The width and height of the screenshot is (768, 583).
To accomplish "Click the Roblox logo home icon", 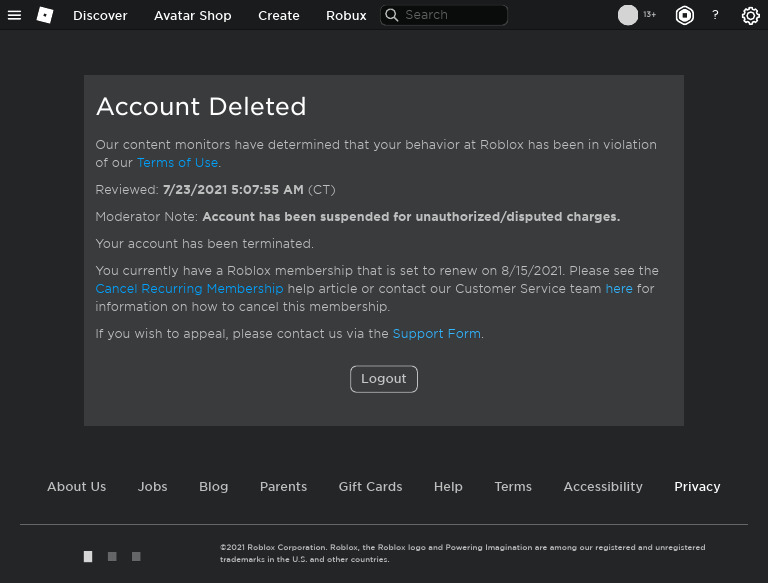I will pos(45,15).
